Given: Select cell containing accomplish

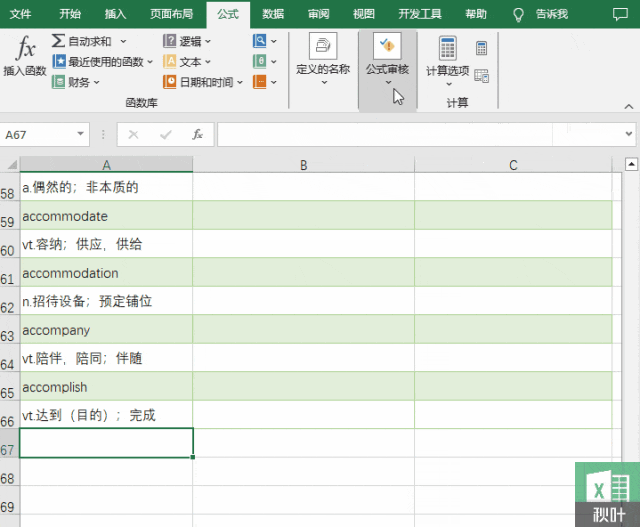Looking at the screenshot, I should [106, 386].
